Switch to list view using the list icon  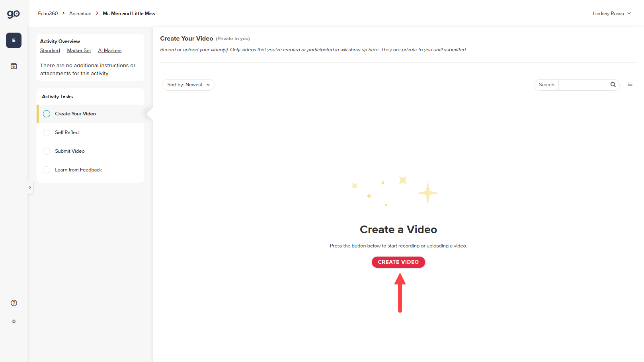coord(630,84)
